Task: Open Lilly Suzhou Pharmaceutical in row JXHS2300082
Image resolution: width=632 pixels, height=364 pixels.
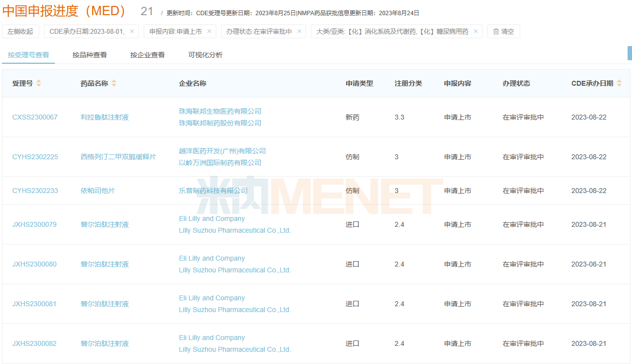Action: coord(235,349)
